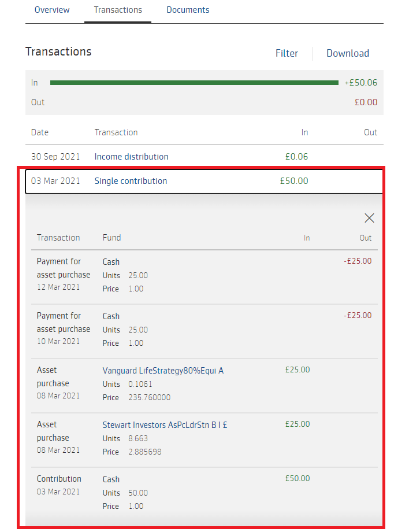Download the transactions list
Image resolution: width=409 pixels, height=532 pixels.
(x=347, y=53)
